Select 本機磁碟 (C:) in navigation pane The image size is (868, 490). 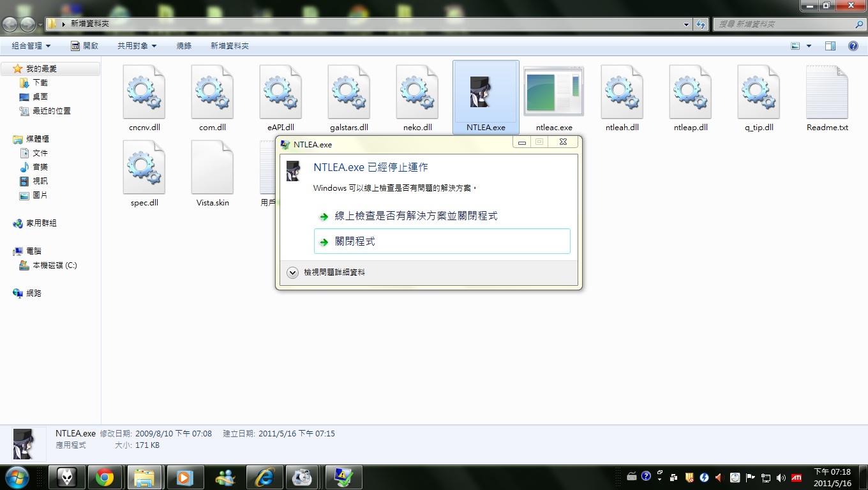(55, 265)
